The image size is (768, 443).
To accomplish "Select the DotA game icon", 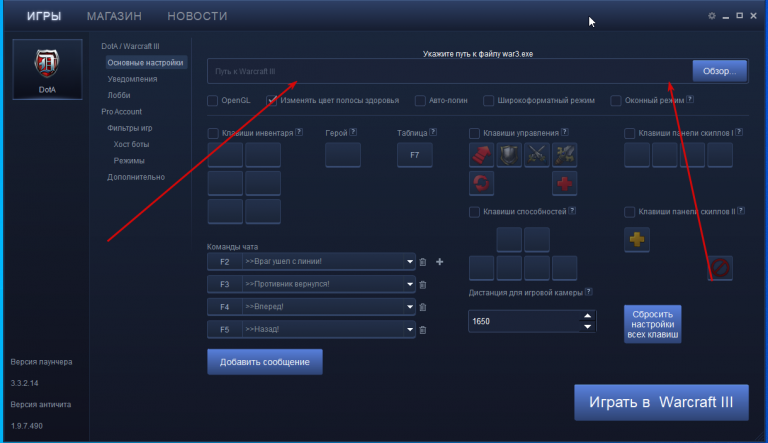I will (47, 69).
